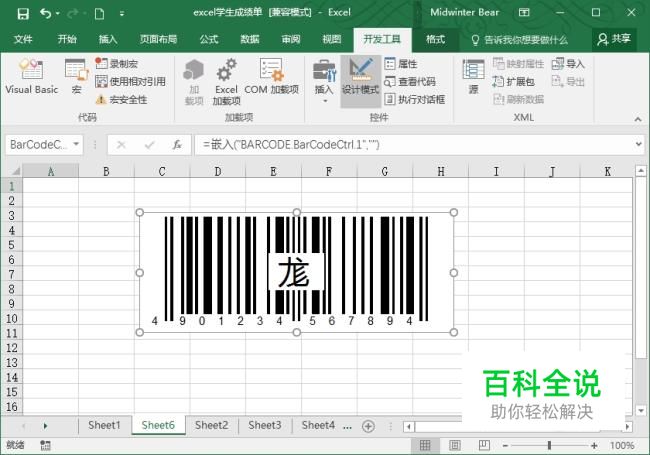Screen dimensions: 650x455
Task: Click the formula bar with 嵌入 formula
Action: click(x=415, y=145)
